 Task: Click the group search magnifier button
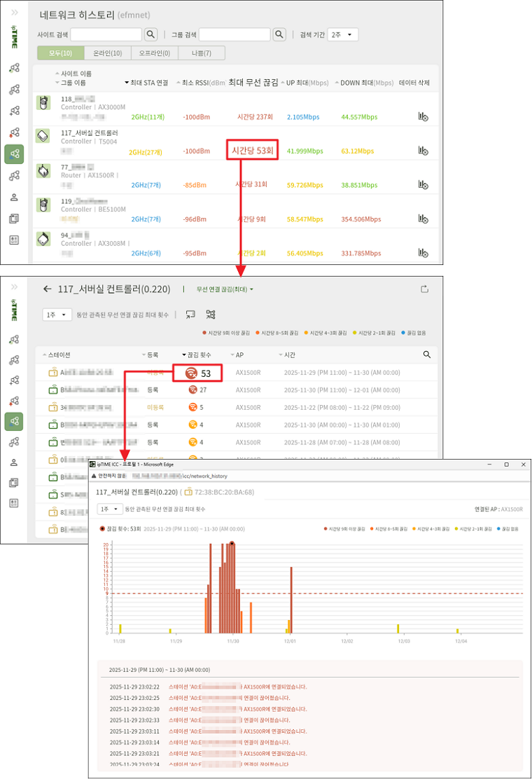click(x=279, y=34)
